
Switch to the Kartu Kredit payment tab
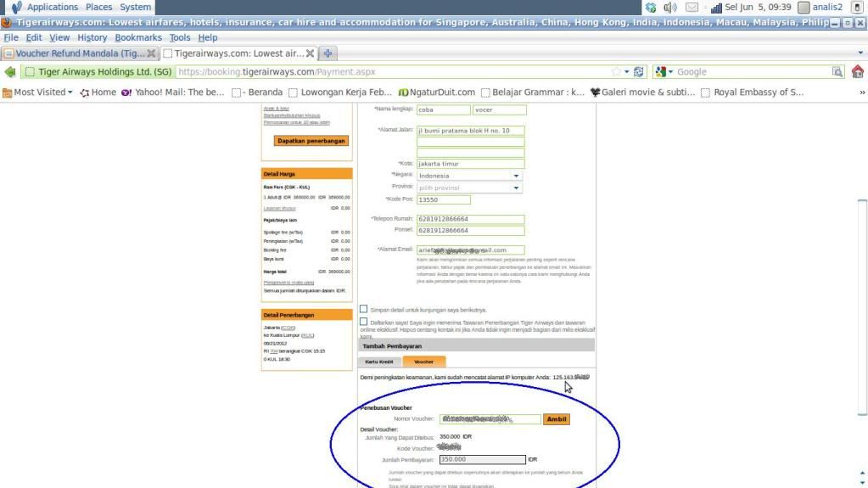pyautogui.click(x=379, y=362)
